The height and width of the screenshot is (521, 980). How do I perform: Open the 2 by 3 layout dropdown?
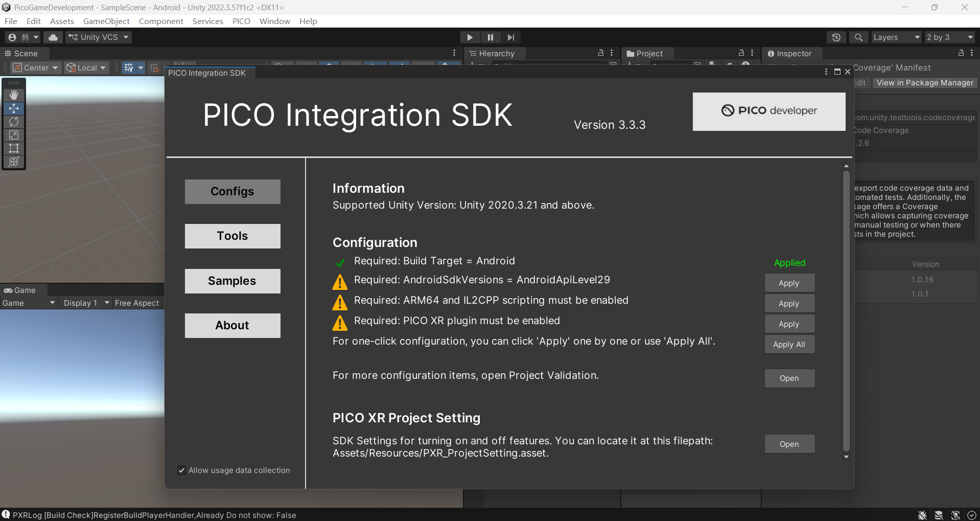950,37
